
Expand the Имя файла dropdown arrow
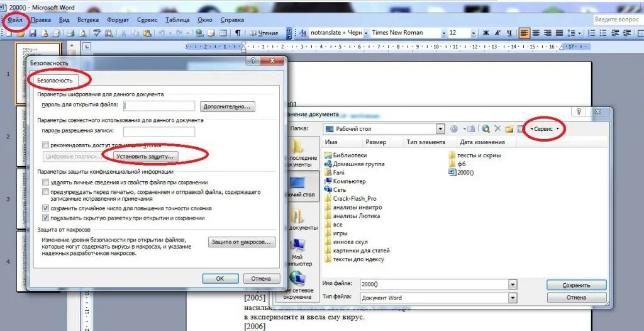point(512,284)
